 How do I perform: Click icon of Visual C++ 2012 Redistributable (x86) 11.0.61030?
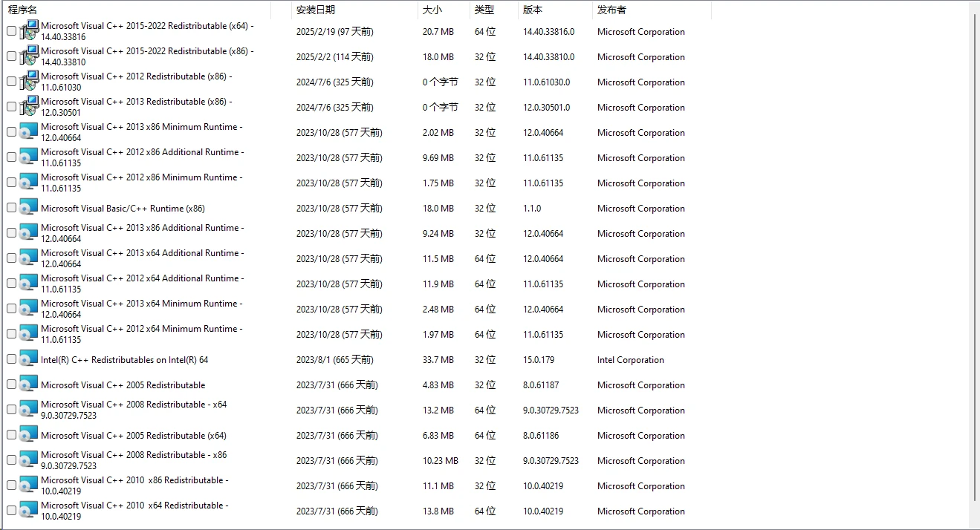click(x=28, y=82)
